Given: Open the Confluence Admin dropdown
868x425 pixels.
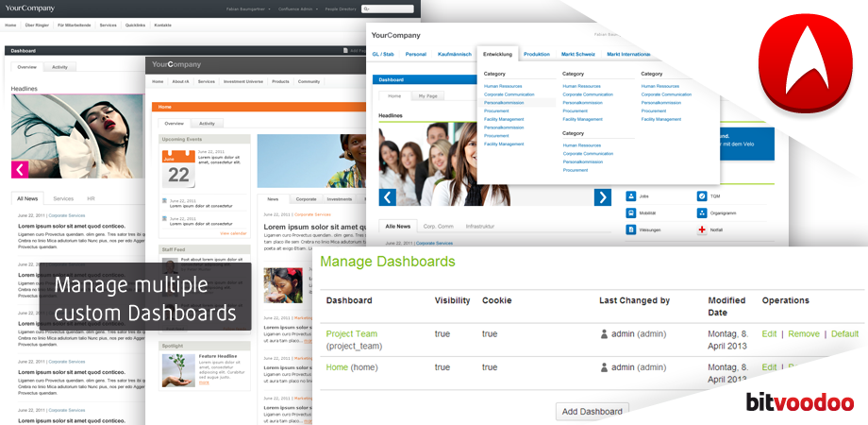Looking at the screenshot, I should (298, 9).
